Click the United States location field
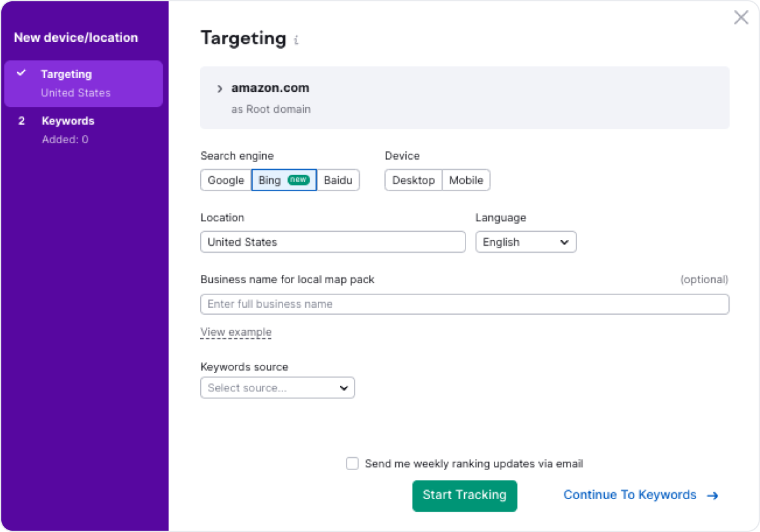760x532 pixels. (332, 242)
